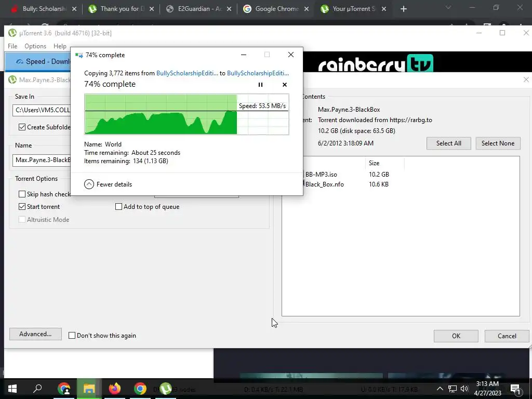Open the network tray icon
Image resolution: width=532 pixels, height=399 pixels.
[453, 389]
